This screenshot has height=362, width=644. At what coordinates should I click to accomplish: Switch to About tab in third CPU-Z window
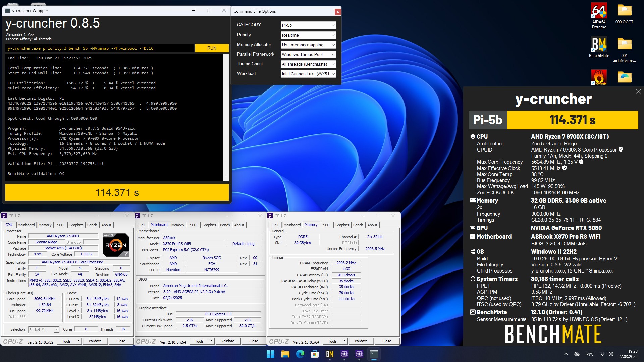372,225
